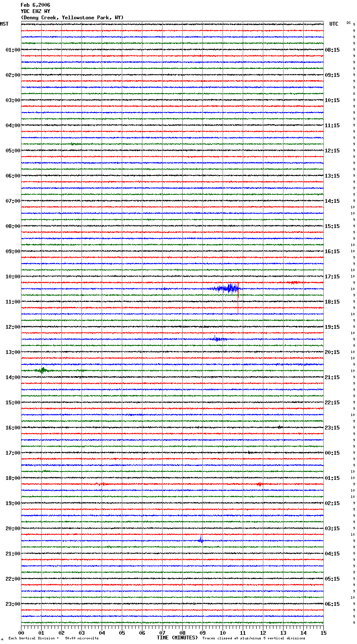Click minute tick label '11' on bottom axis
This screenshot has width=357, height=644.
(243, 633)
